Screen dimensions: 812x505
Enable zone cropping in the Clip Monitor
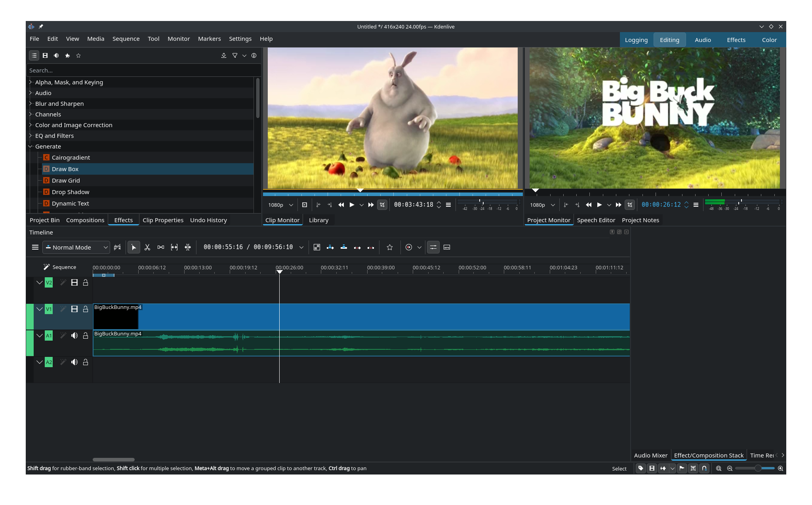click(382, 205)
